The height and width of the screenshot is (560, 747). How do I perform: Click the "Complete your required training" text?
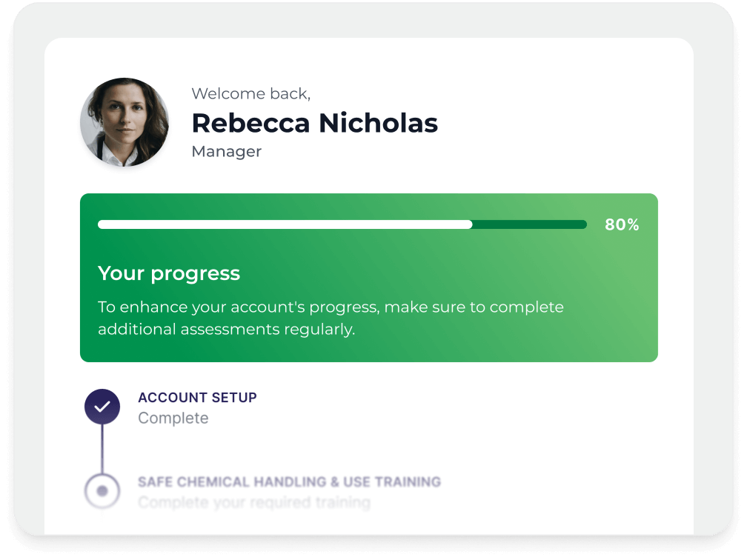click(253, 503)
